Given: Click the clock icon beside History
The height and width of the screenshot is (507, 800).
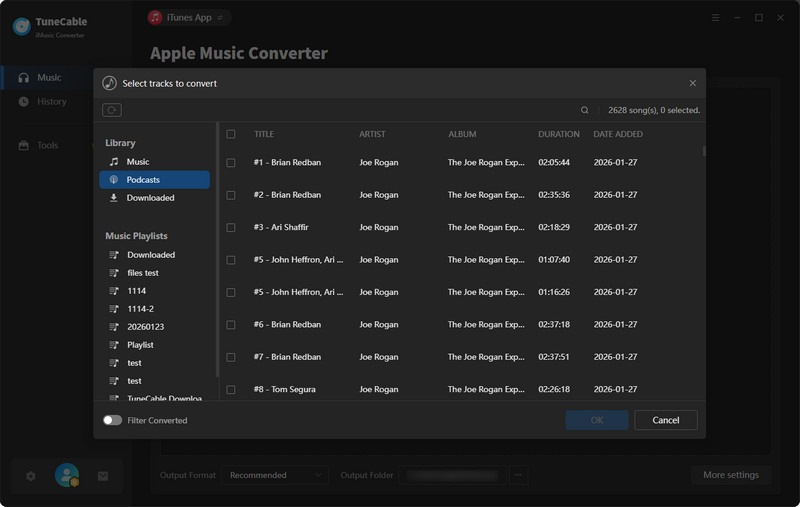Looking at the screenshot, I should click(x=23, y=102).
